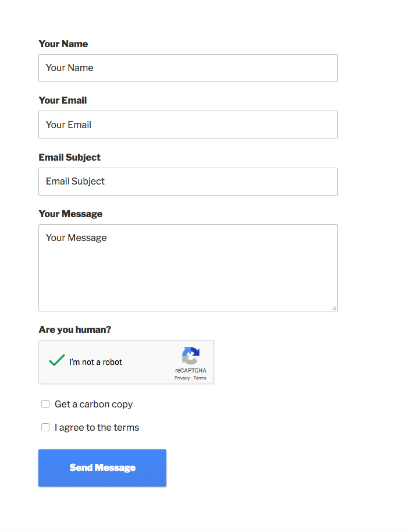Click the 'Your Email' field label
This screenshot has height=532, width=413.
point(63,100)
